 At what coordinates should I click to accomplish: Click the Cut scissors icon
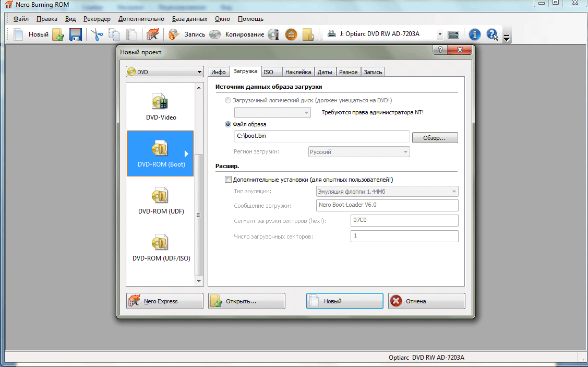click(x=97, y=34)
